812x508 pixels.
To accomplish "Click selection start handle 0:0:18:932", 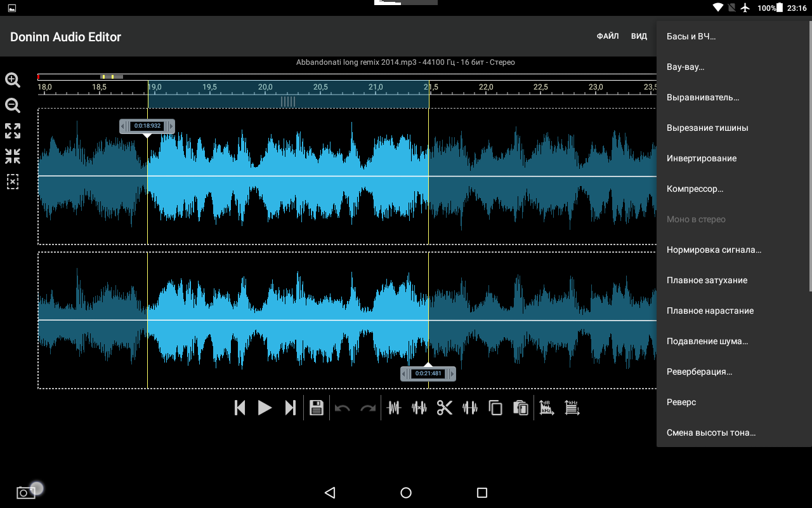I will 147,126.
